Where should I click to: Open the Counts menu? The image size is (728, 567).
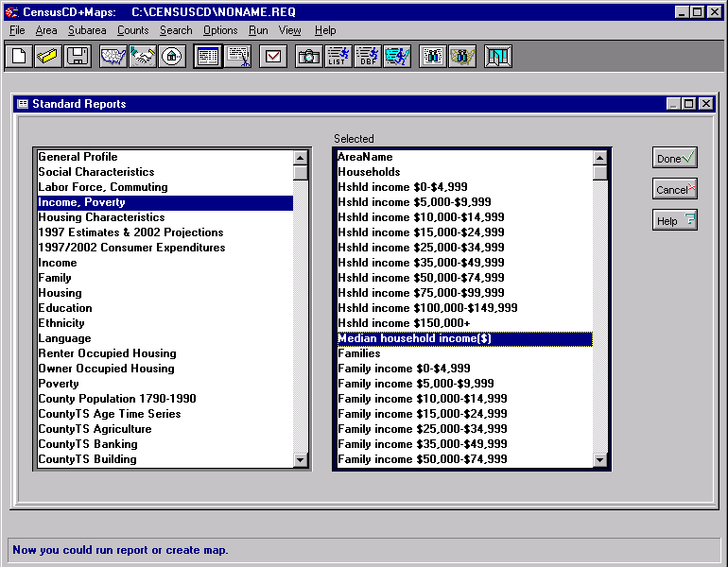point(132,30)
